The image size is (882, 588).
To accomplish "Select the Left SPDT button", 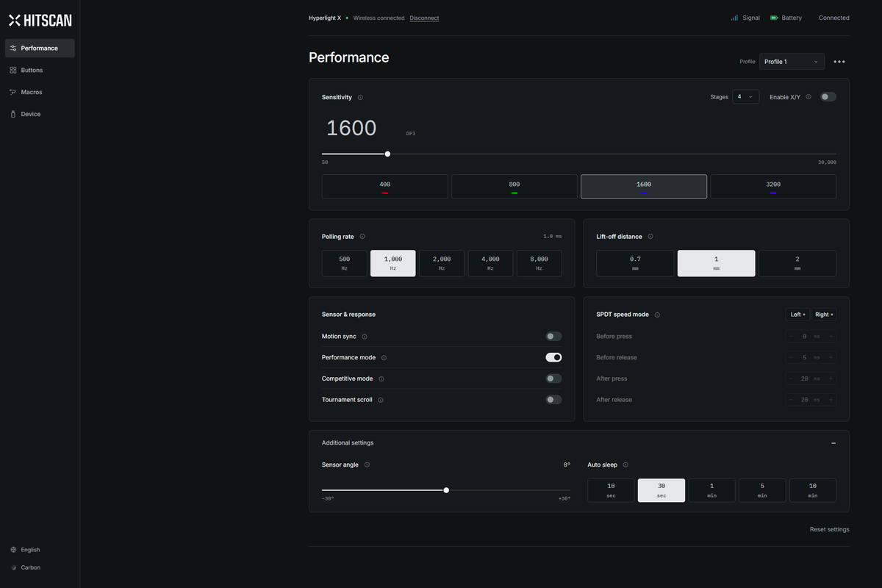I will pyautogui.click(x=797, y=315).
